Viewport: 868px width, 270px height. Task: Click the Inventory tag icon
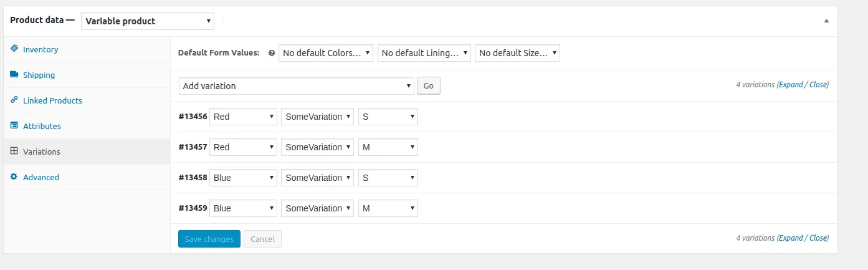tap(14, 49)
